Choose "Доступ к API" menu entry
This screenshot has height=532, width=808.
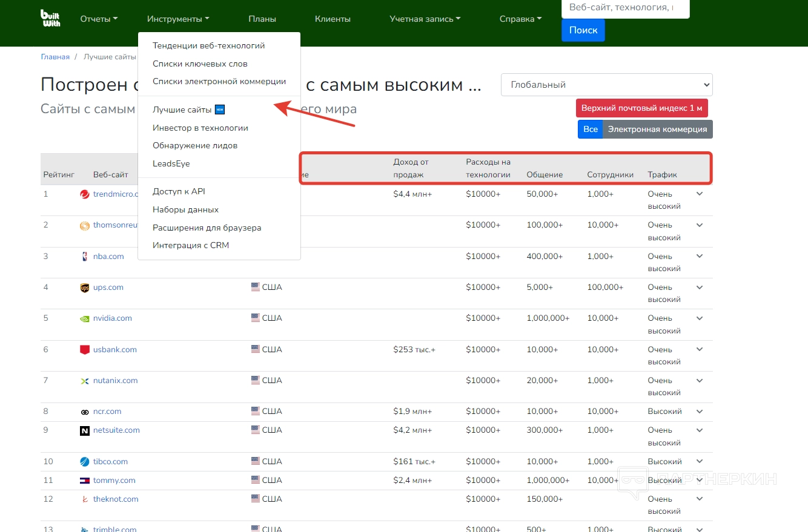[x=179, y=191]
